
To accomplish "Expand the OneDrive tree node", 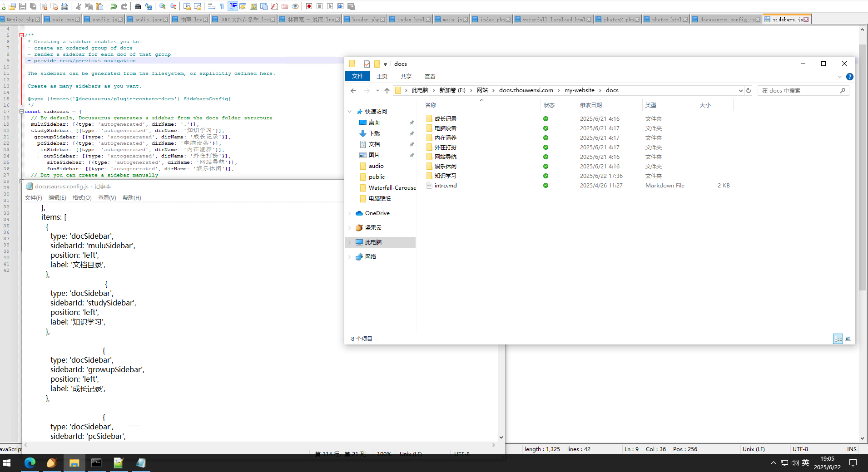I will click(350, 213).
